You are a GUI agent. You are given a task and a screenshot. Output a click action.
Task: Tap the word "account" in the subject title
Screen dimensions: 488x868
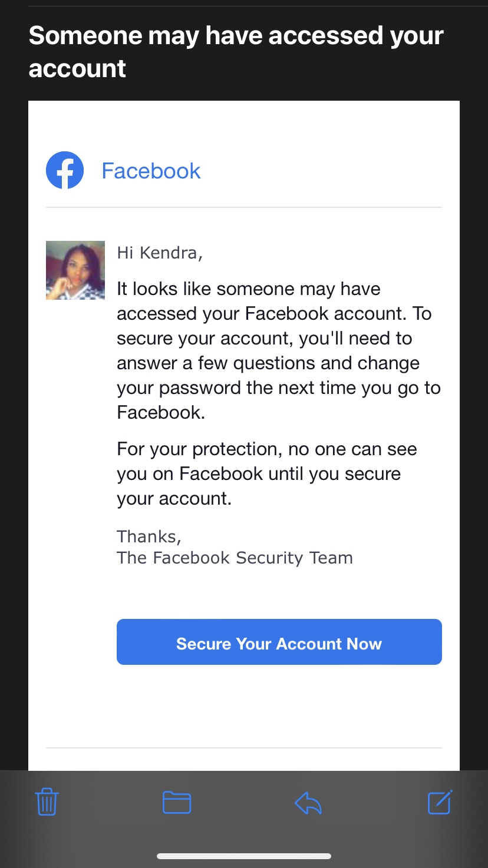click(x=77, y=68)
